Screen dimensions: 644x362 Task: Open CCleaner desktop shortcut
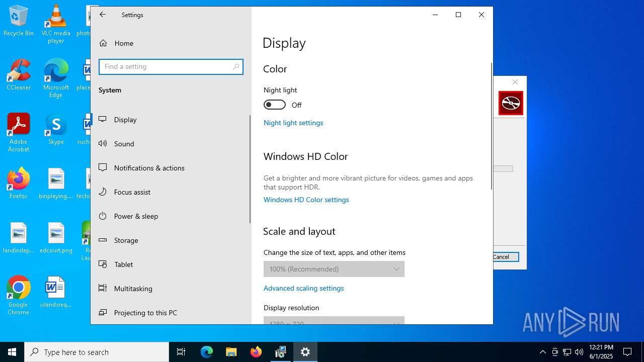(x=19, y=75)
